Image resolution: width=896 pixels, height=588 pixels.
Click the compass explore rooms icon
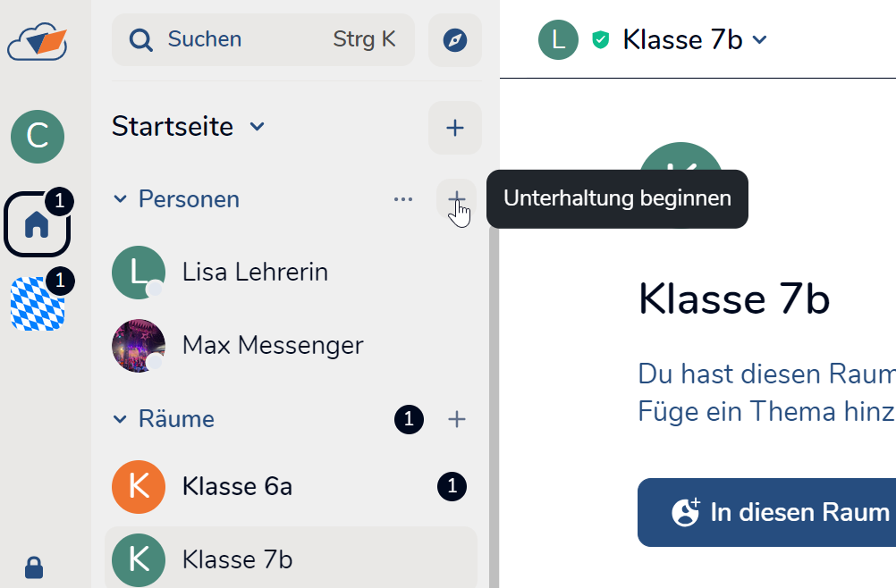click(455, 40)
